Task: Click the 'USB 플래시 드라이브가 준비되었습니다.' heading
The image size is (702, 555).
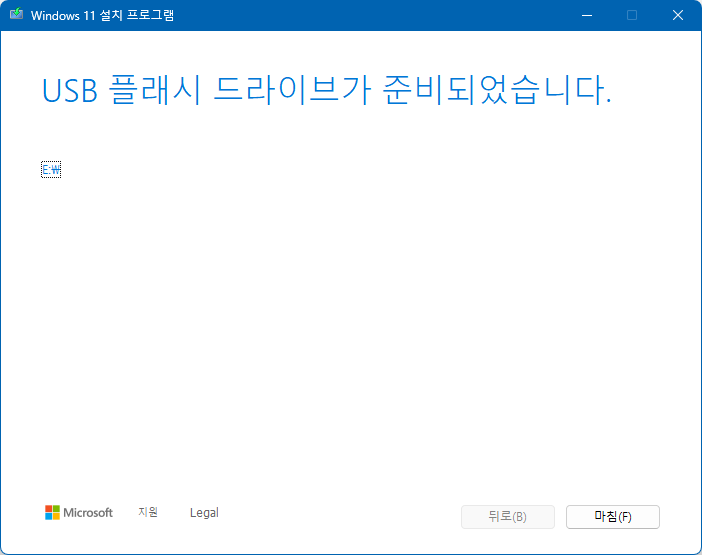Action: point(326,90)
